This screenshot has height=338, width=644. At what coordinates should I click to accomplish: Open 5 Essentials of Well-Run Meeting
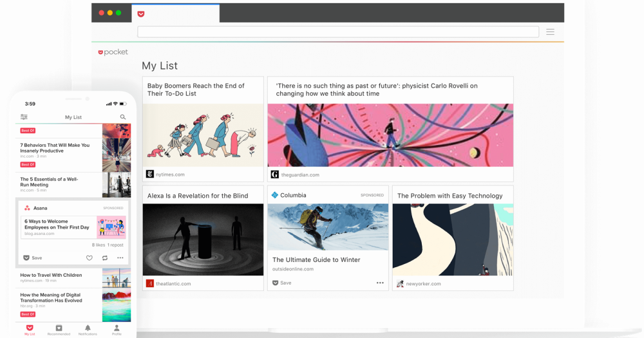point(49,182)
